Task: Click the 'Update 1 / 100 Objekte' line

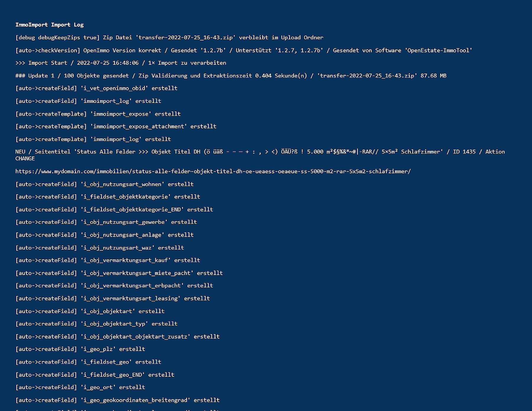Action: click(231, 76)
